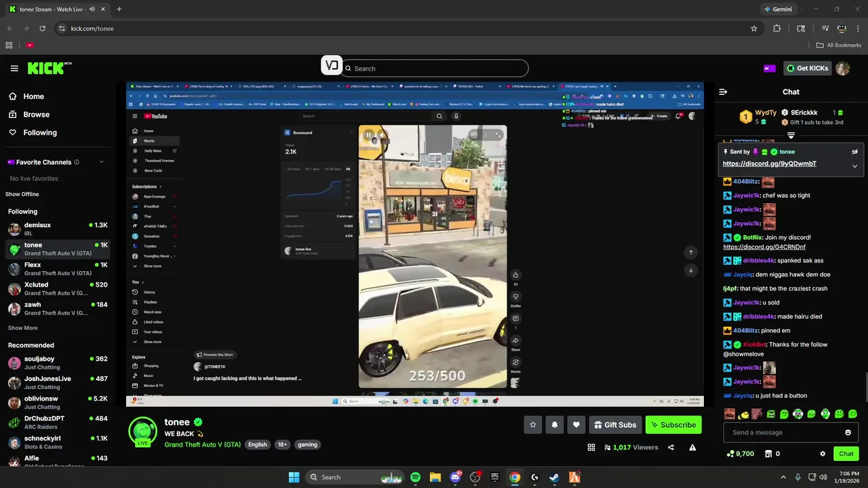868x488 pixels.
Task: Open Xcluted channel in Following
Action: pos(58,289)
